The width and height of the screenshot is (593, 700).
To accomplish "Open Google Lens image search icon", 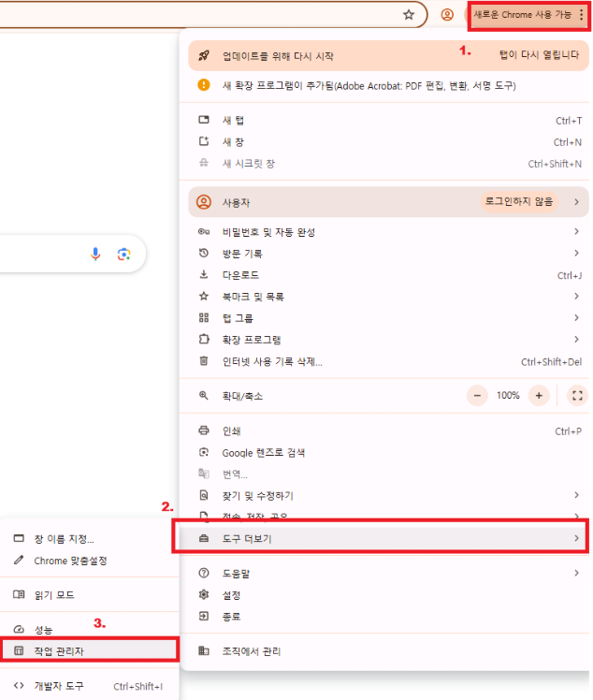I will point(123,254).
